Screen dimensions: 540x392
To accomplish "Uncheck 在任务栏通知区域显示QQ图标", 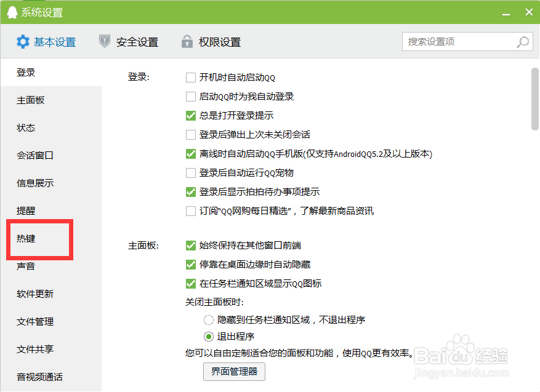I will point(191,284).
